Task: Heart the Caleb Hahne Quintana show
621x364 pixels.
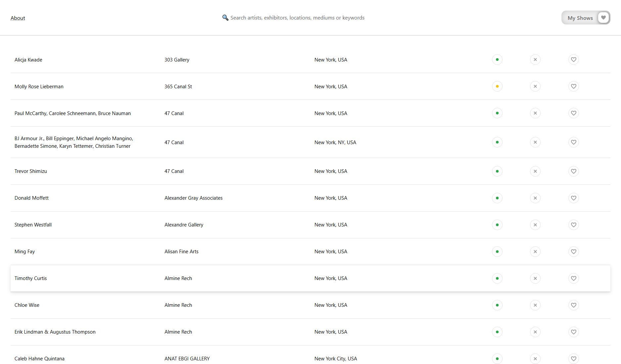Action: click(574, 359)
